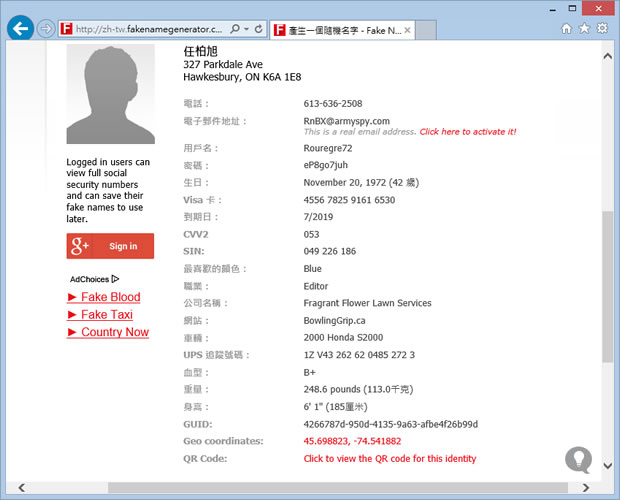Click the vertical scrollbar down arrow

tap(608, 465)
